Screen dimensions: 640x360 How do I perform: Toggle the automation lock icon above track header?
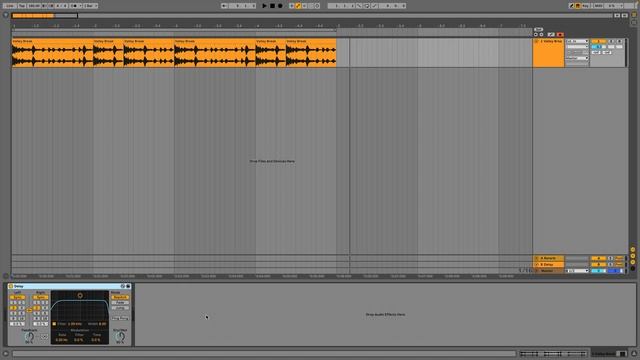coord(551,35)
